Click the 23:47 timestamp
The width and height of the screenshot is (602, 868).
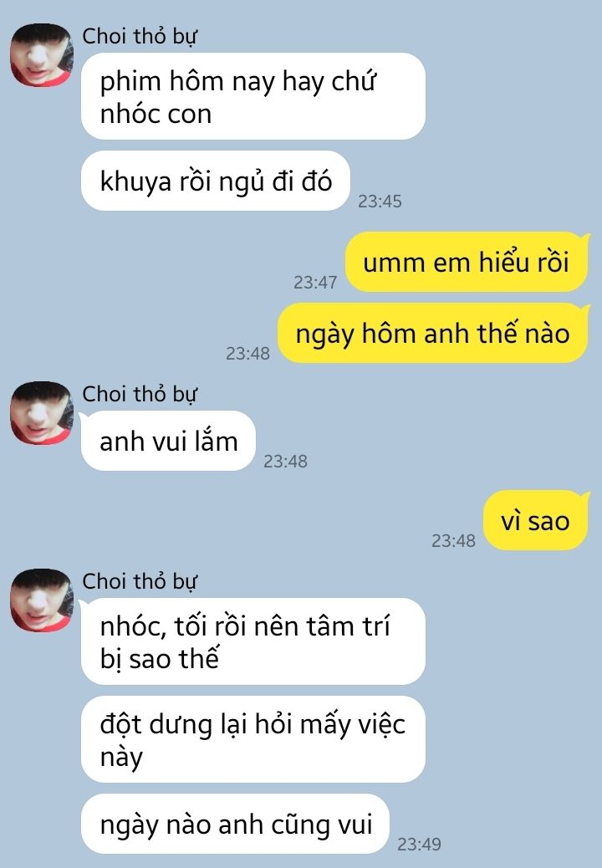[315, 283]
